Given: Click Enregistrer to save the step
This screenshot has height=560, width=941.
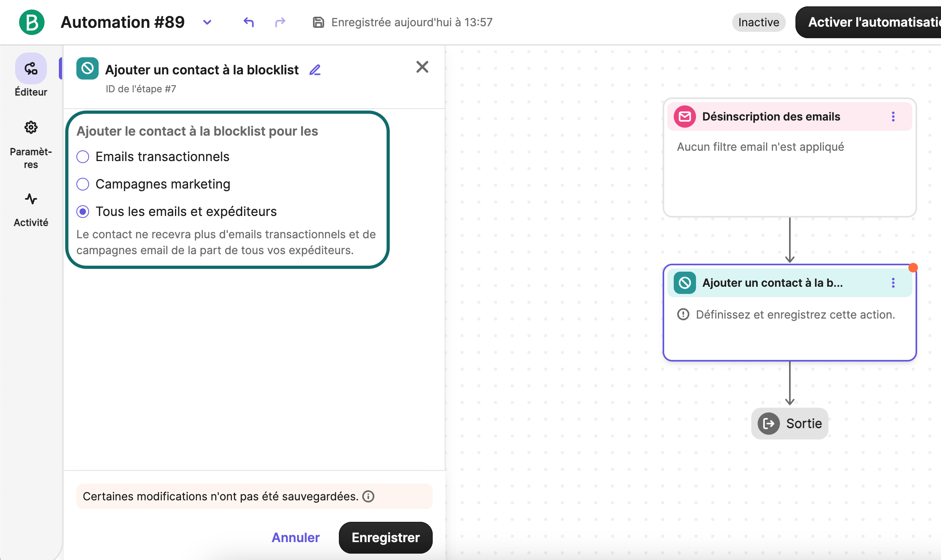Looking at the screenshot, I should point(386,538).
